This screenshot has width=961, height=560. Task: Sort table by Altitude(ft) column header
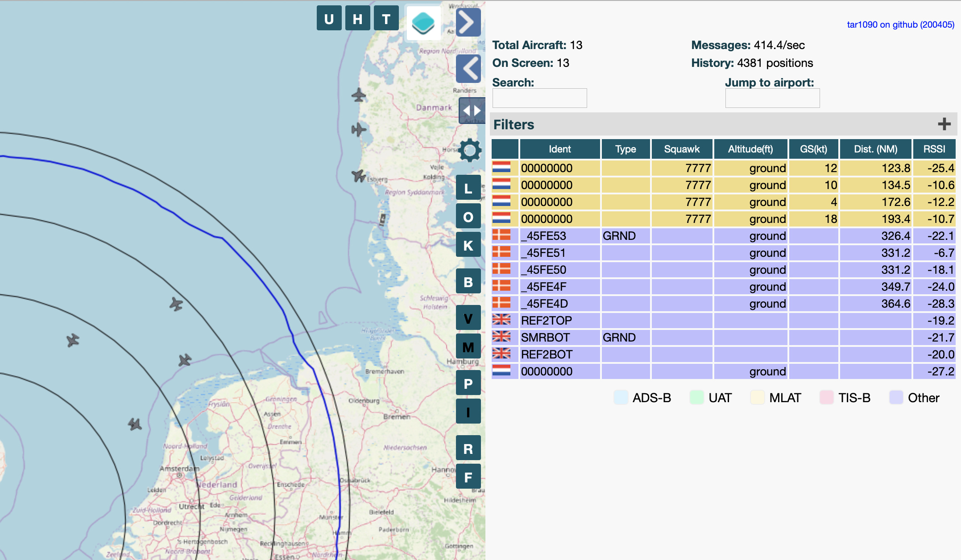750,149
